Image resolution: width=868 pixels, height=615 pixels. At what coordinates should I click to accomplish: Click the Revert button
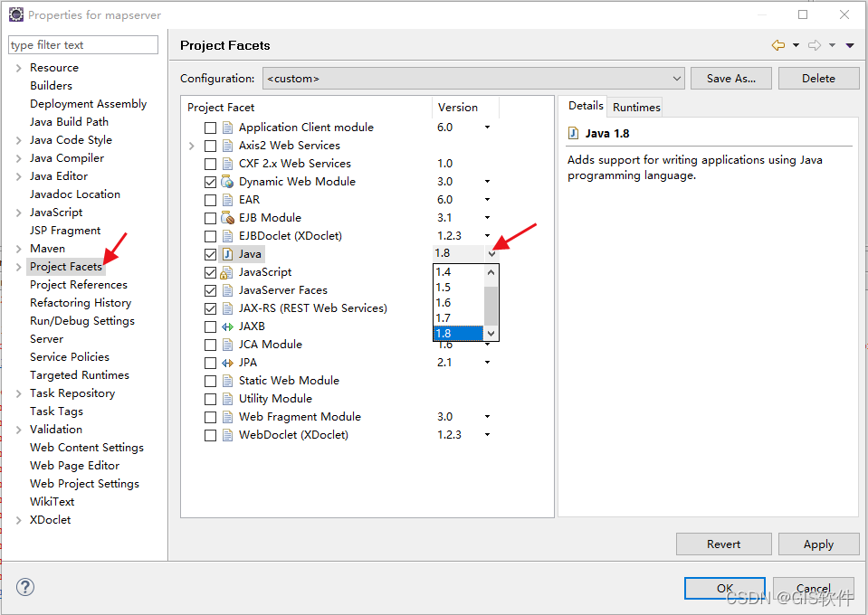(x=723, y=544)
